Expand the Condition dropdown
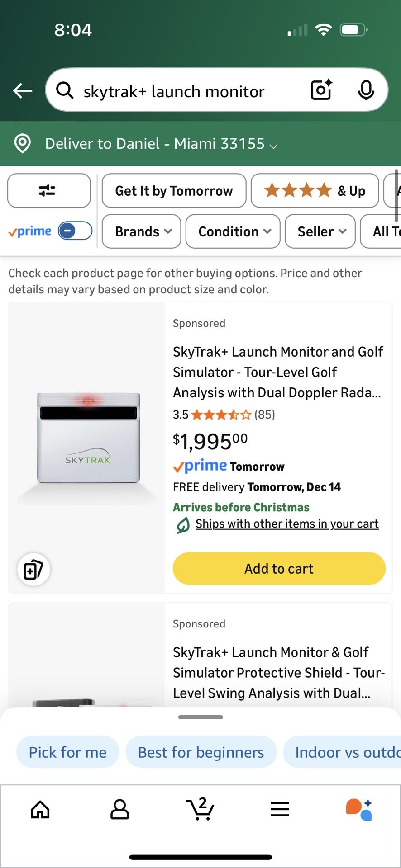The width and height of the screenshot is (401, 868). coord(233,231)
